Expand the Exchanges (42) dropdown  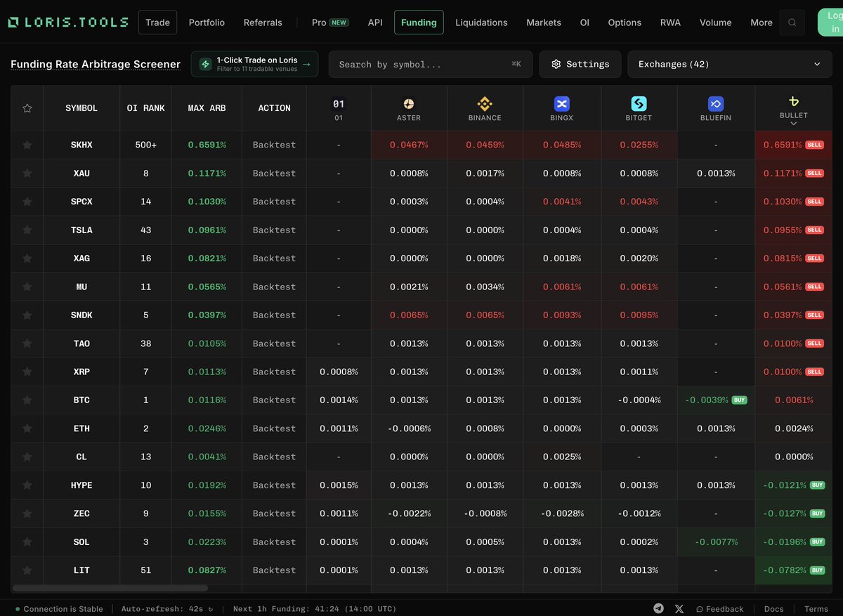(730, 64)
